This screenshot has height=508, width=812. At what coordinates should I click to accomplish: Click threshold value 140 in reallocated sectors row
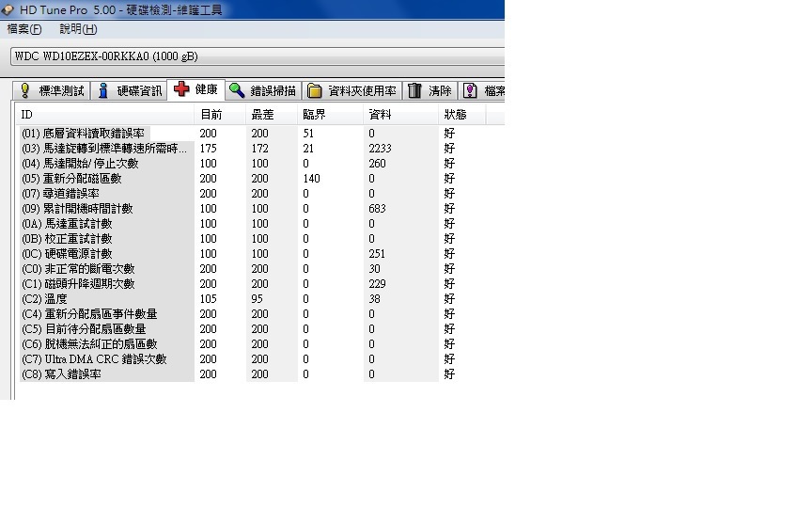pyautogui.click(x=311, y=179)
